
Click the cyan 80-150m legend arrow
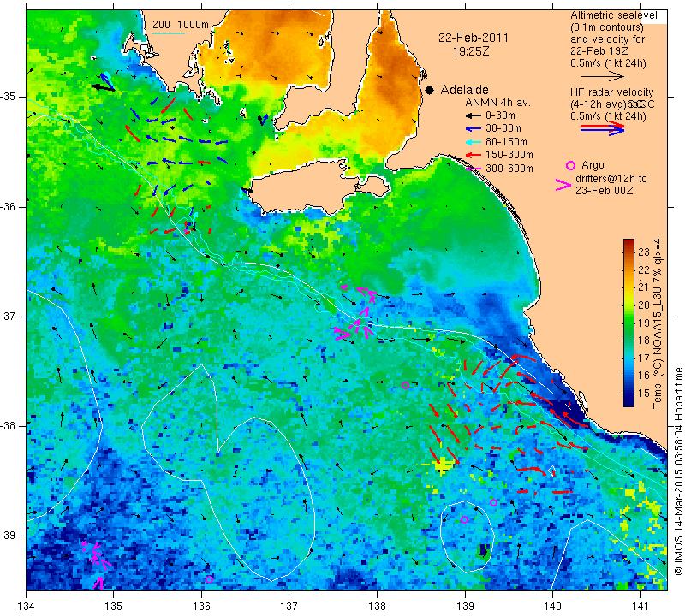click(x=473, y=142)
